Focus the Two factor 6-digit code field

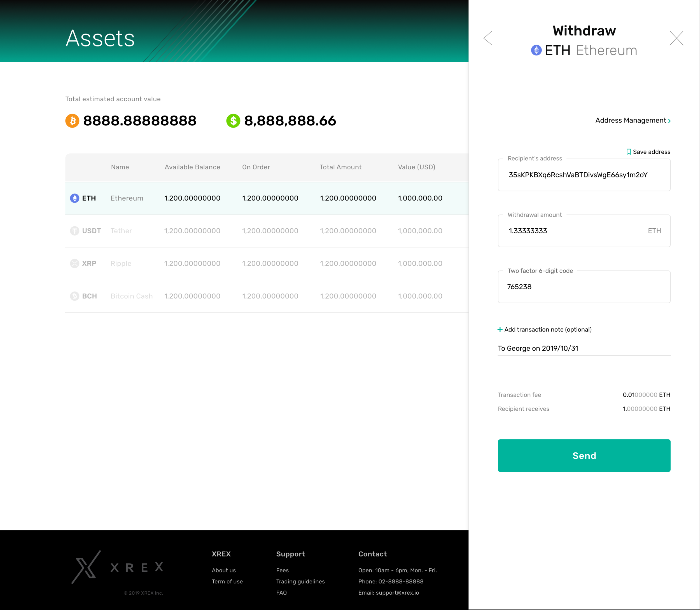click(x=584, y=287)
